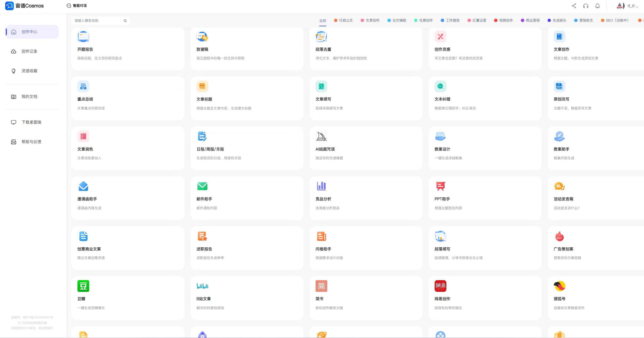Open the 广告策划案 HOT flame icon
This screenshot has width=644, height=338.
[x=559, y=236]
